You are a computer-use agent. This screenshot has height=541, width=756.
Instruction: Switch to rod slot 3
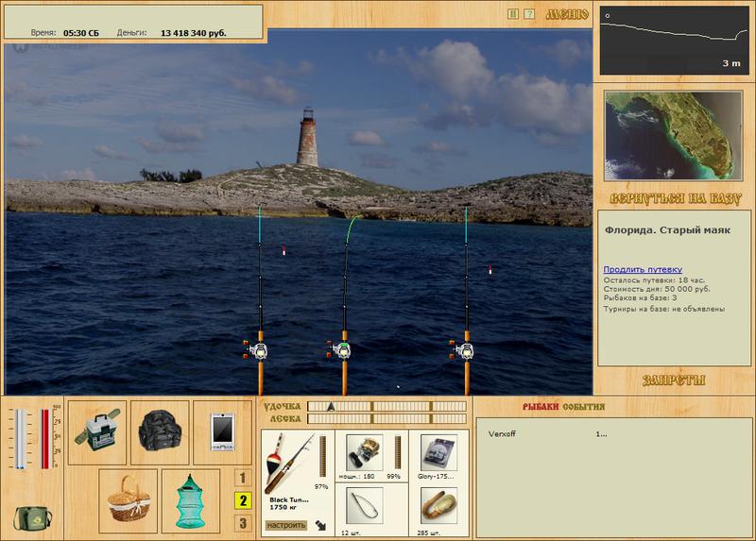pos(243,523)
